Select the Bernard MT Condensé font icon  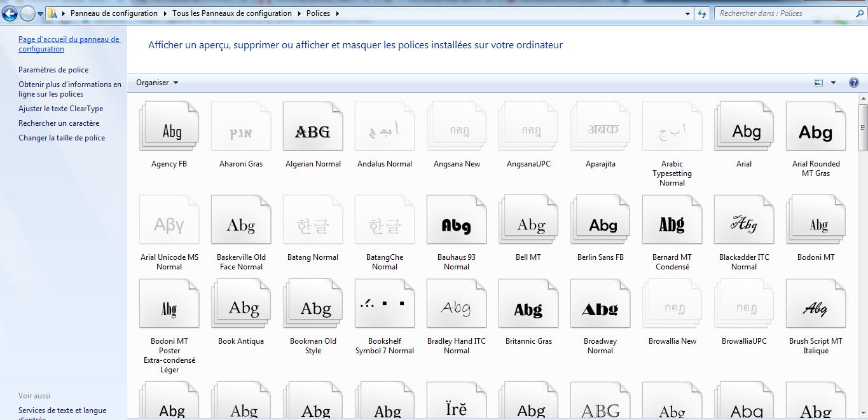[672, 220]
